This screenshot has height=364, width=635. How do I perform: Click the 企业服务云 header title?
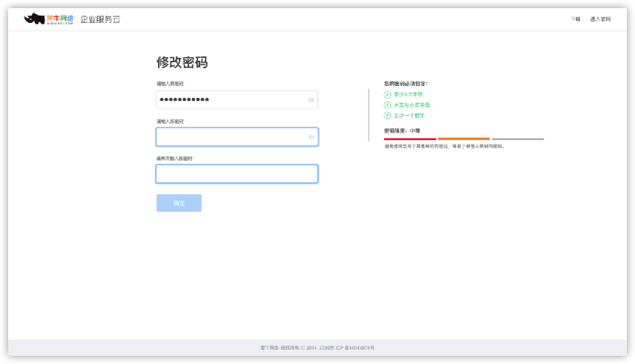[100, 19]
